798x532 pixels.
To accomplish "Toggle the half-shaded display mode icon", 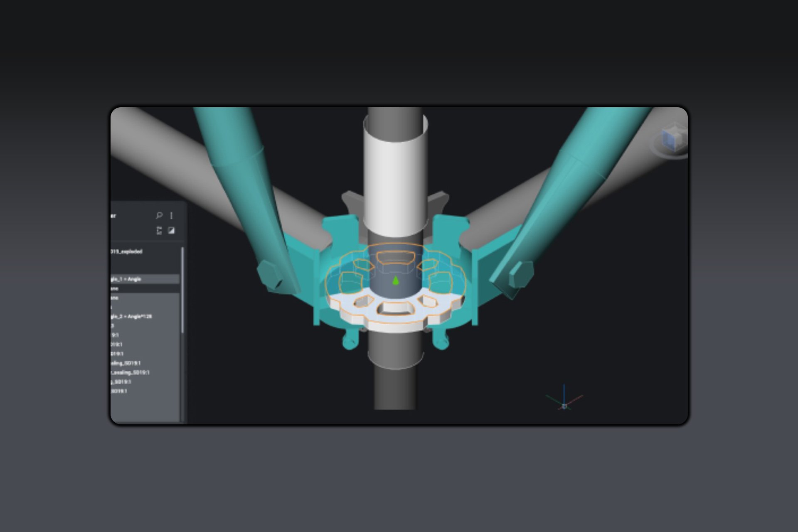I will (171, 230).
